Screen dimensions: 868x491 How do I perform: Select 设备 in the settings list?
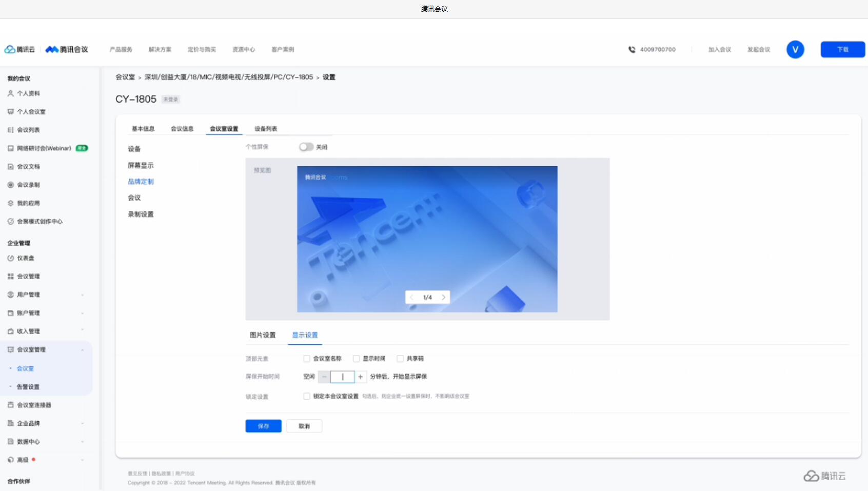click(134, 149)
